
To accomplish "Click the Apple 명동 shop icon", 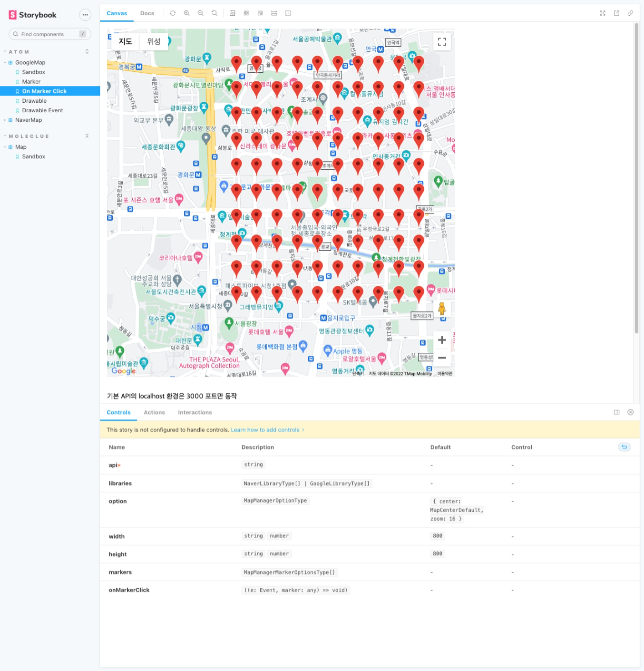I will click(328, 350).
